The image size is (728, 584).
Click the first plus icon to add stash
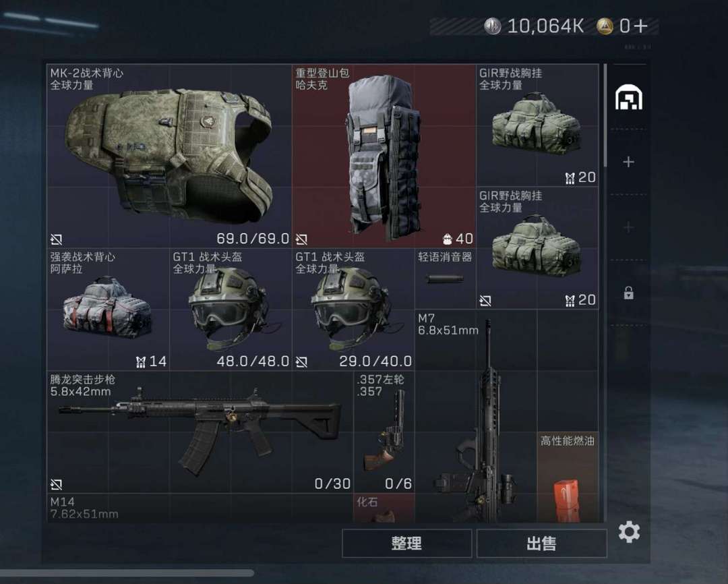(x=629, y=162)
